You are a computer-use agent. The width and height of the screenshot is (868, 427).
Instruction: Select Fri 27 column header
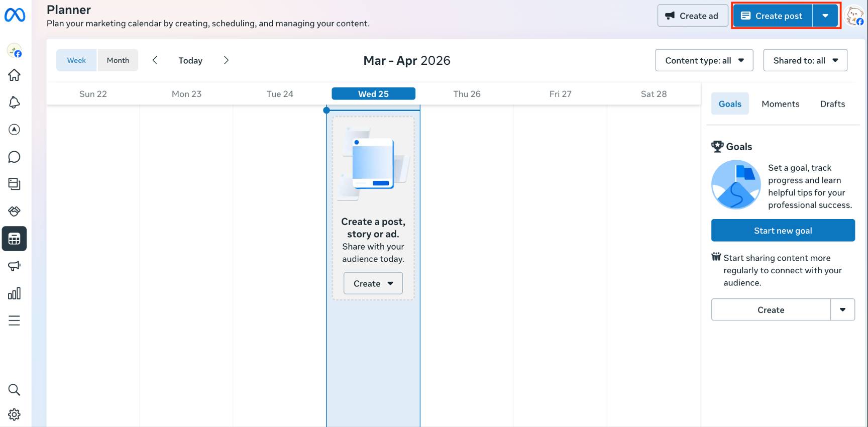point(560,94)
